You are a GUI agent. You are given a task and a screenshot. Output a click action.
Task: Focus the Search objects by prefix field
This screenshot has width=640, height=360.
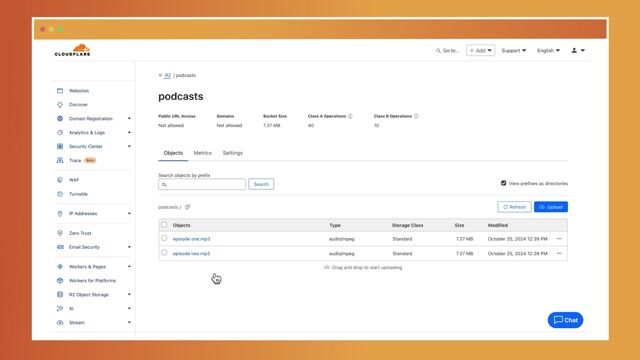click(x=202, y=184)
